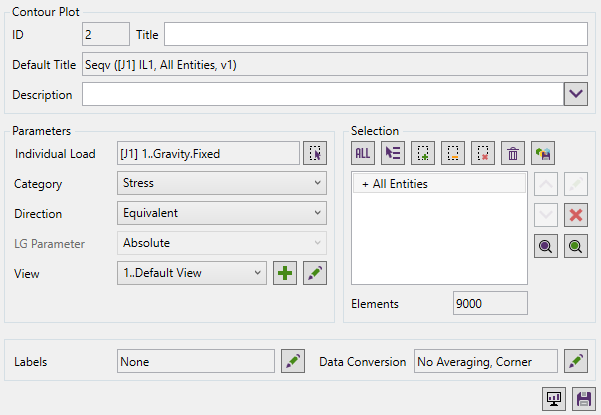This screenshot has height=415, width=601.
Task: Select the All Entities list item
Action: click(440, 184)
